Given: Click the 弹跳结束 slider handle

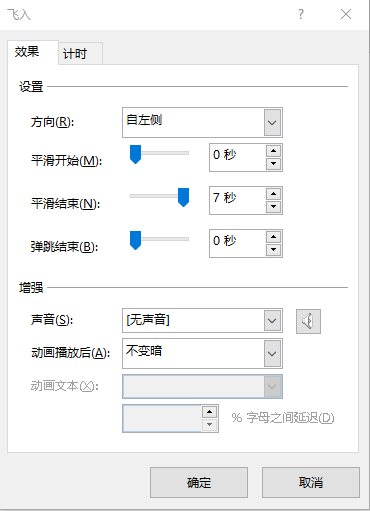Looking at the screenshot, I should 135,240.
